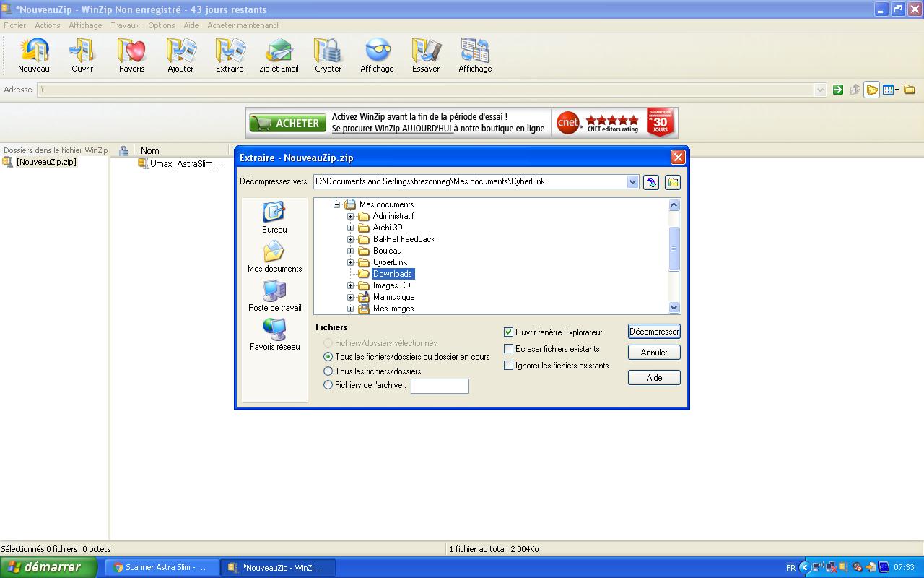The height and width of the screenshot is (578, 924).
Task: Check Ignorer les fichiers existants
Action: [508, 366]
